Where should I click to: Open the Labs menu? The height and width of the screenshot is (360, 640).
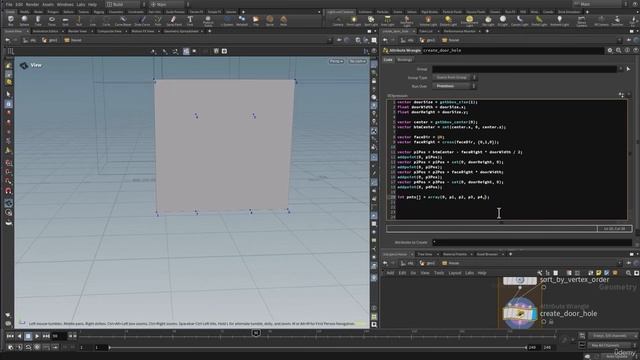click(81, 4)
